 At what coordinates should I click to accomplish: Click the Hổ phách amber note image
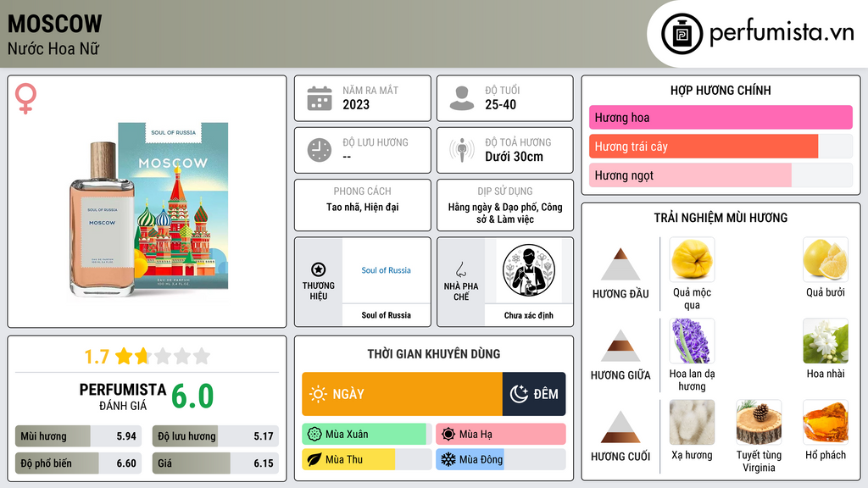click(826, 422)
